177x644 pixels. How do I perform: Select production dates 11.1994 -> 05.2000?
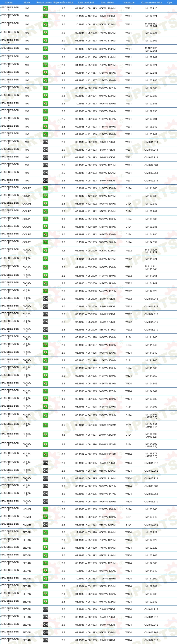pos(86,259)
